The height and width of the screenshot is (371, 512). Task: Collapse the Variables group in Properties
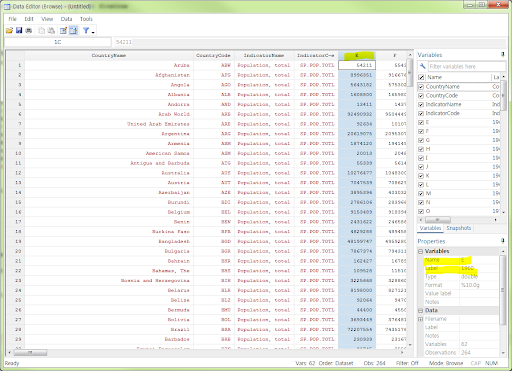421,251
